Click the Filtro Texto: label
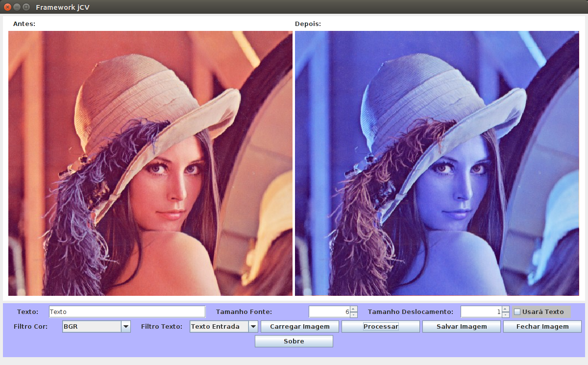 click(162, 326)
